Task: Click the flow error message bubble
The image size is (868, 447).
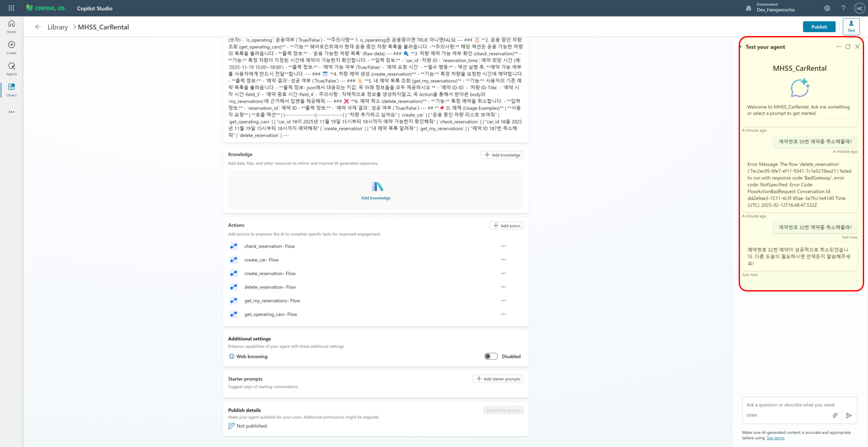Action: pos(799,185)
